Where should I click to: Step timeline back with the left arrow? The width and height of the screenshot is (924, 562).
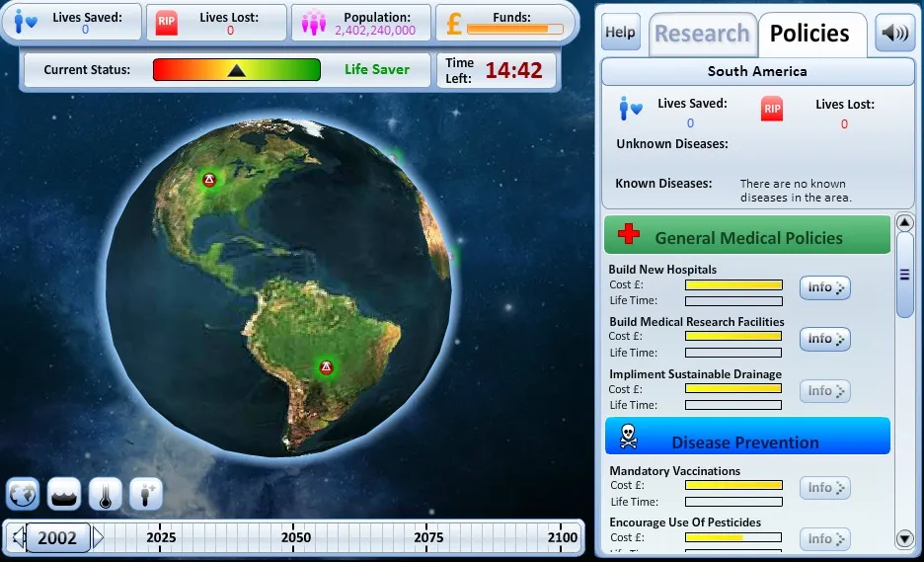(19, 537)
